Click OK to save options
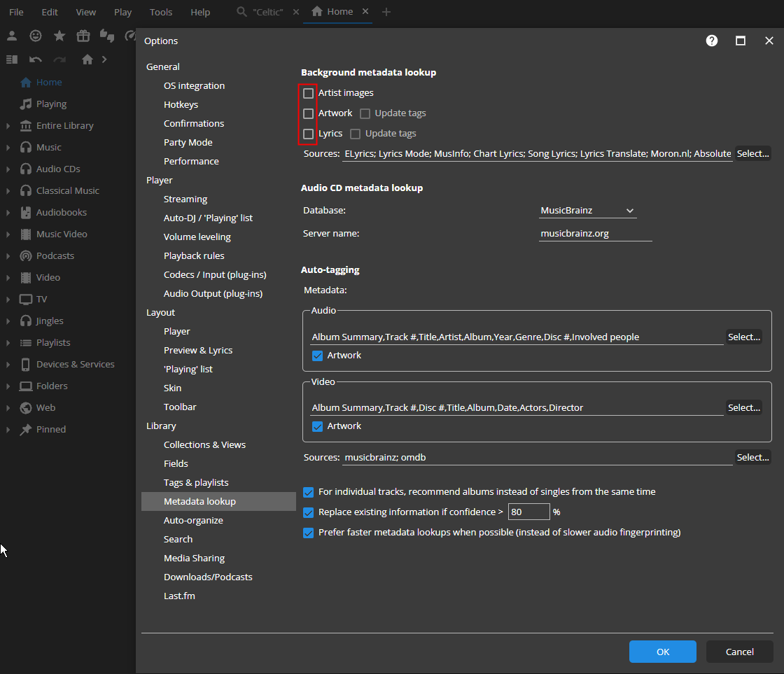The image size is (784, 674). [662, 652]
